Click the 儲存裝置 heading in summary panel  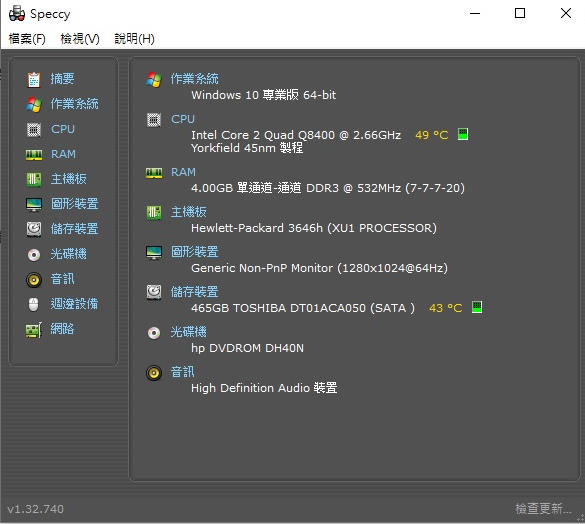point(194,291)
